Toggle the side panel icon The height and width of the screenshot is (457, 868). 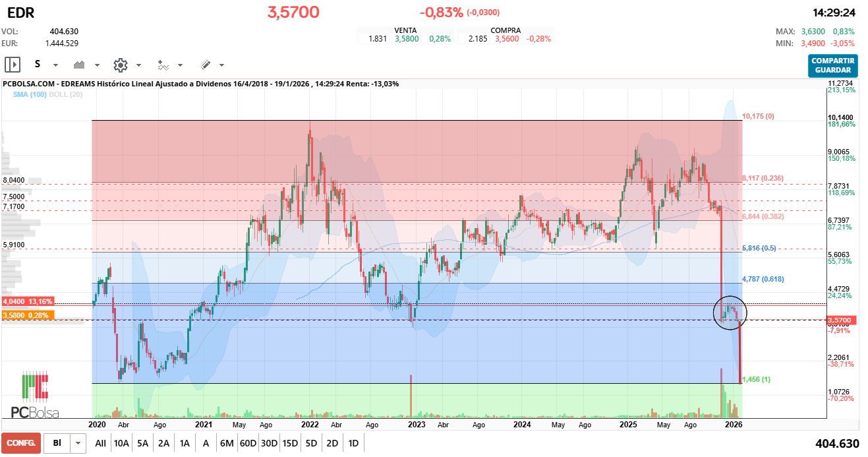[13, 65]
